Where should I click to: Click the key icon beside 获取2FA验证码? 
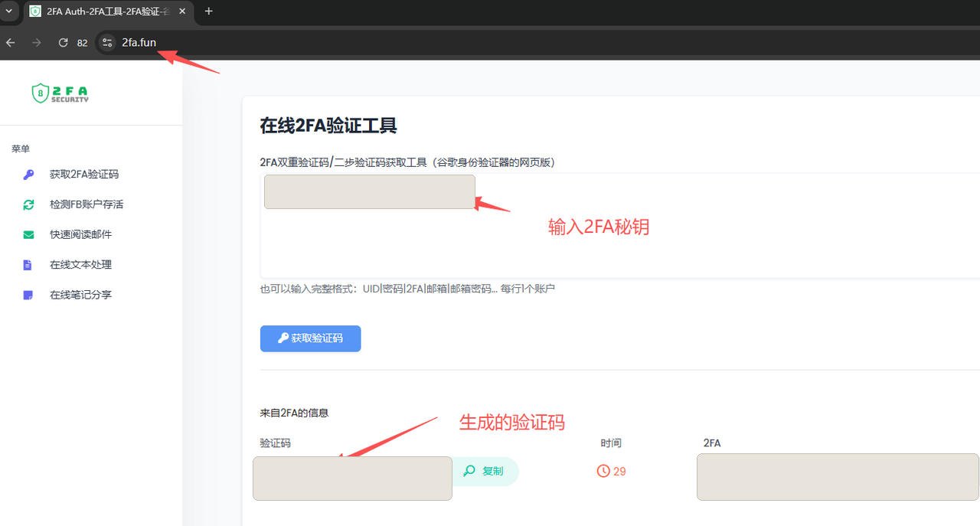(28, 175)
